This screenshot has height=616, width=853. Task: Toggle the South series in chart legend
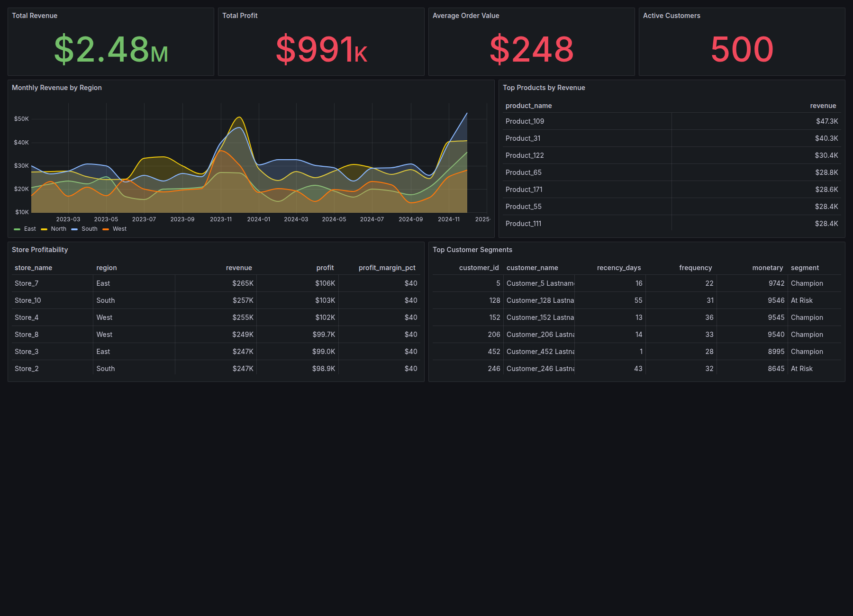(90, 229)
